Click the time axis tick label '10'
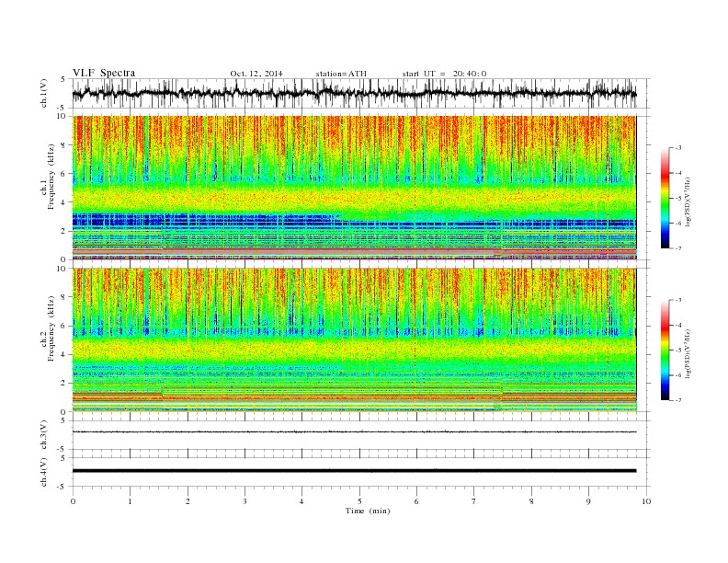Viewport: 728px width, 563px height. point(646,501)
